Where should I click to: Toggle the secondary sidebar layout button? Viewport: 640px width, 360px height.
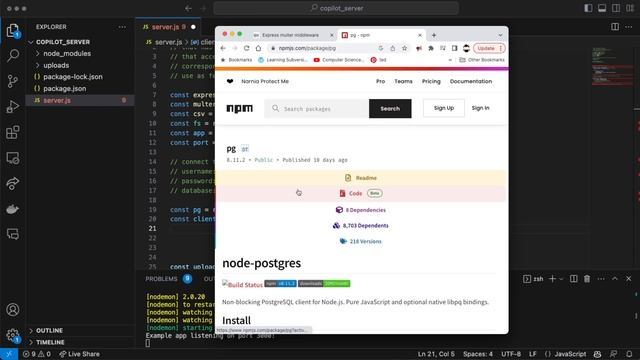(x=616, y=8)
